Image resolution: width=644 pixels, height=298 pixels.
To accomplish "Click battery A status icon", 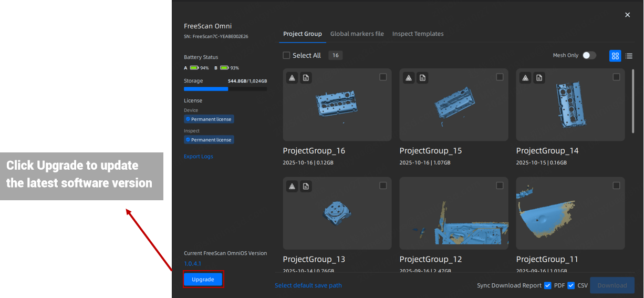I will pyautogui.click(x=194, y=68).
